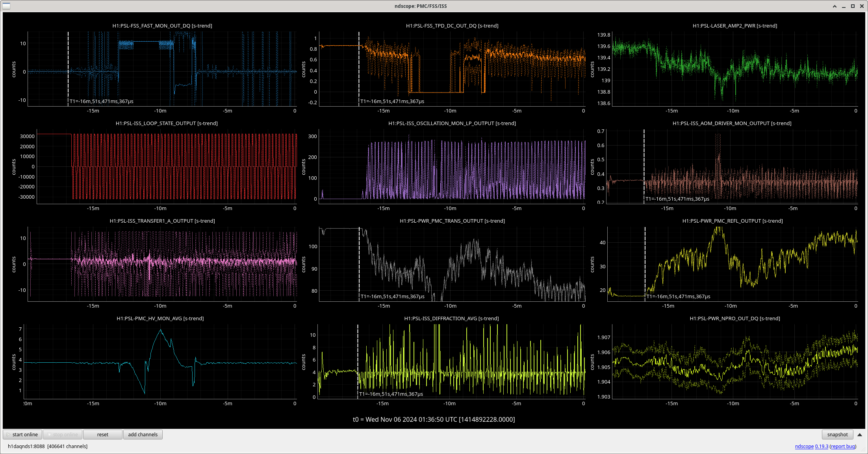Take a snapshot of the plots

coord(837,434)
